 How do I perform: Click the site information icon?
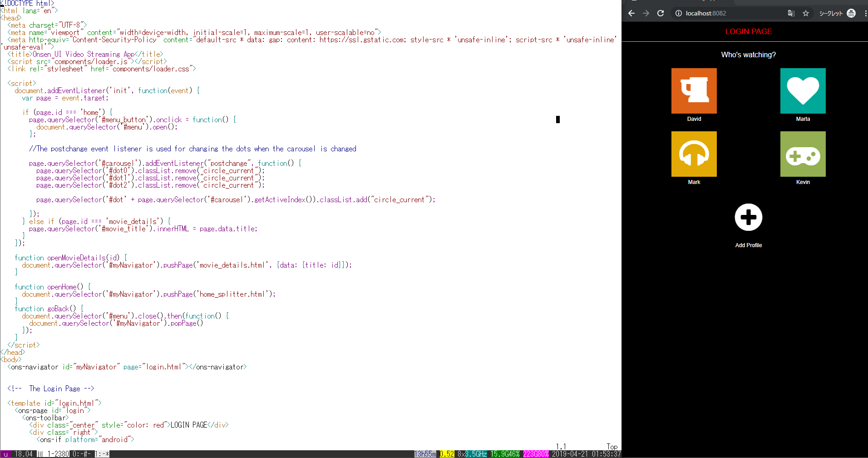pyautogui.click(x=678, y=13)
